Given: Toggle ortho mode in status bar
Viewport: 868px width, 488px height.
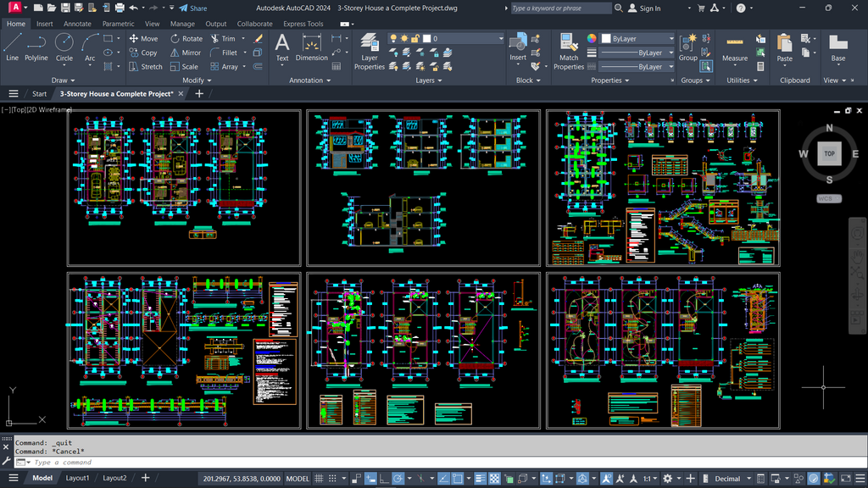Looking at the screenshot, I should (x=384, y=479).
